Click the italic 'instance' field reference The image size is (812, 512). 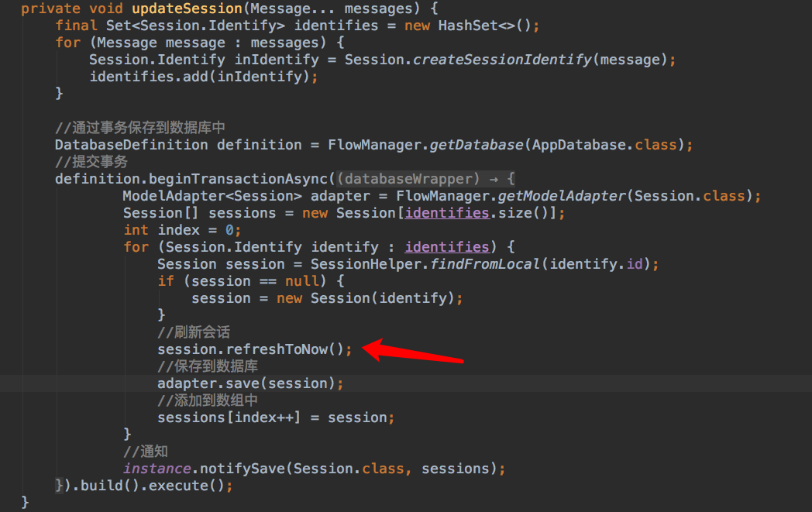[x=157, y=469]
